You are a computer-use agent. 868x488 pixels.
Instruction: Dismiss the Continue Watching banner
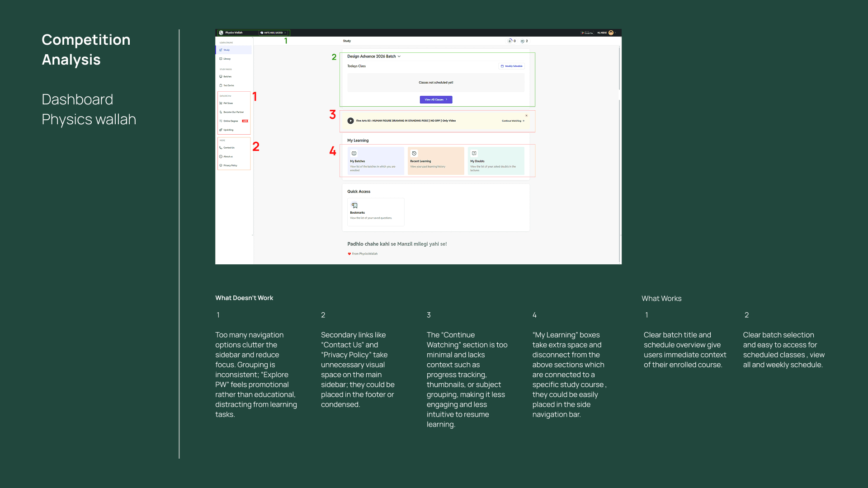point(526,116)
